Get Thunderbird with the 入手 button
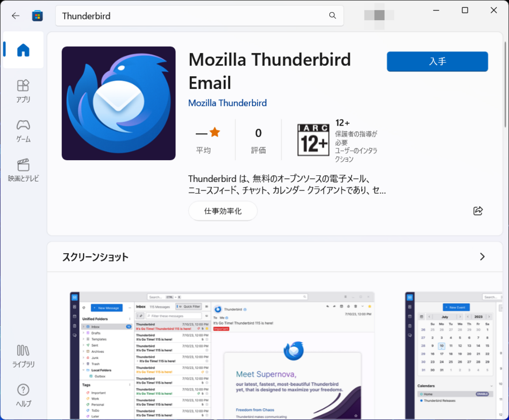The image size is (509, 420). [x=437, y=61]
